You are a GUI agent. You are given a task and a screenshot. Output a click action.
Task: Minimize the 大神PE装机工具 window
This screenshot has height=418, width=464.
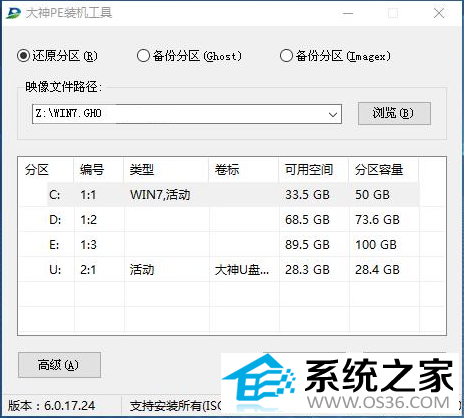coord(348,13)
